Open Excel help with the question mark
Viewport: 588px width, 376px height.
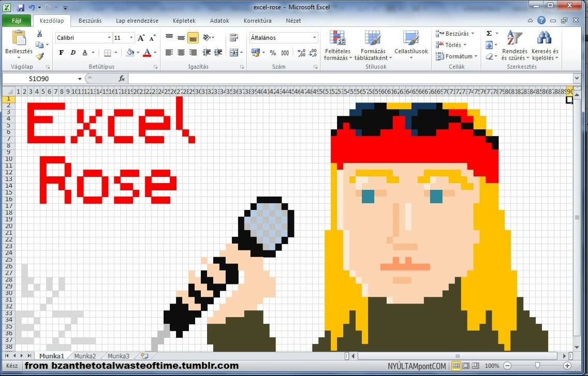click(x=541, y=20)
